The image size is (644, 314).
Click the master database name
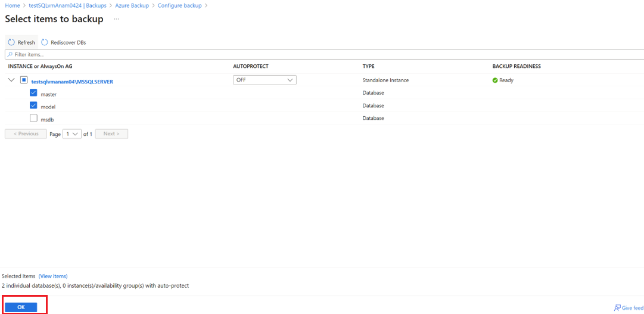pyautogui.click(x=48, y=95)
